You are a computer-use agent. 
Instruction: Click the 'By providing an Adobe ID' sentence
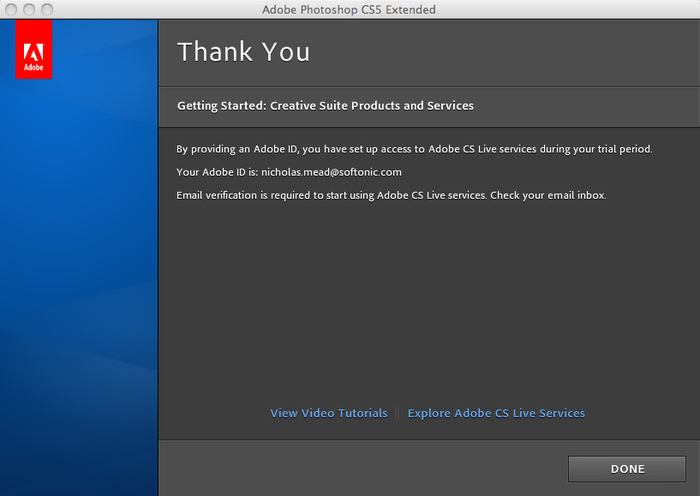[x=414, y=149]
